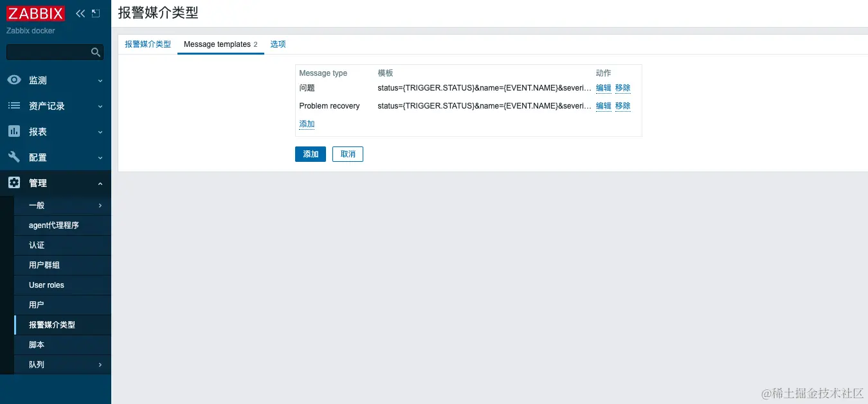Expand the 报表 menu chevron
Screen dimensions: 868x404
(100, 132)
